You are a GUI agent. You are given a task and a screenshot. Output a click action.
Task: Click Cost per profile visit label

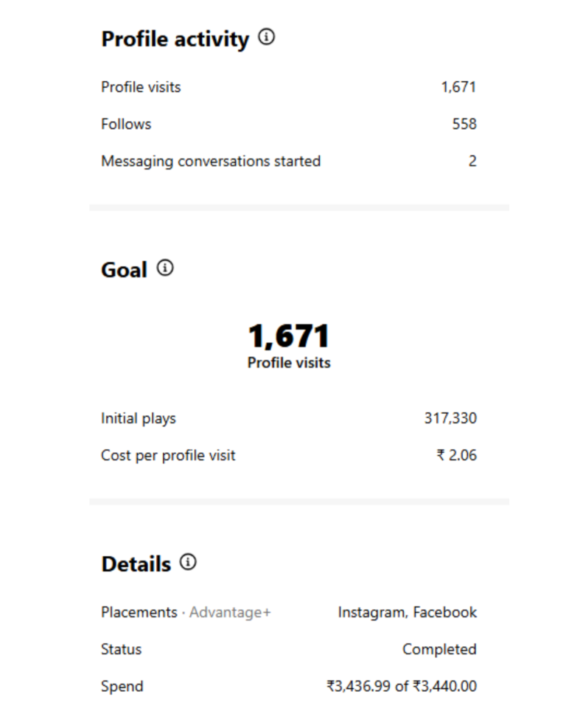[168, 455]
